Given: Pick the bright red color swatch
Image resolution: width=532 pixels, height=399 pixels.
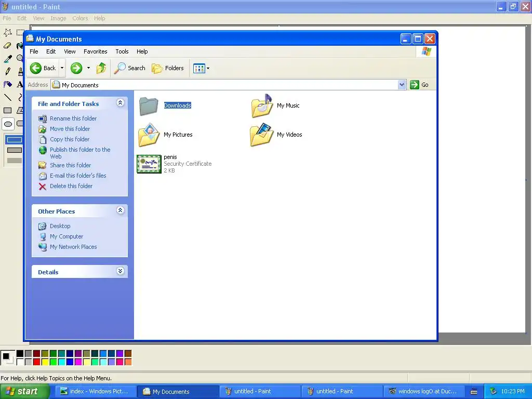Looking at the screenshot, I should 37,362.
